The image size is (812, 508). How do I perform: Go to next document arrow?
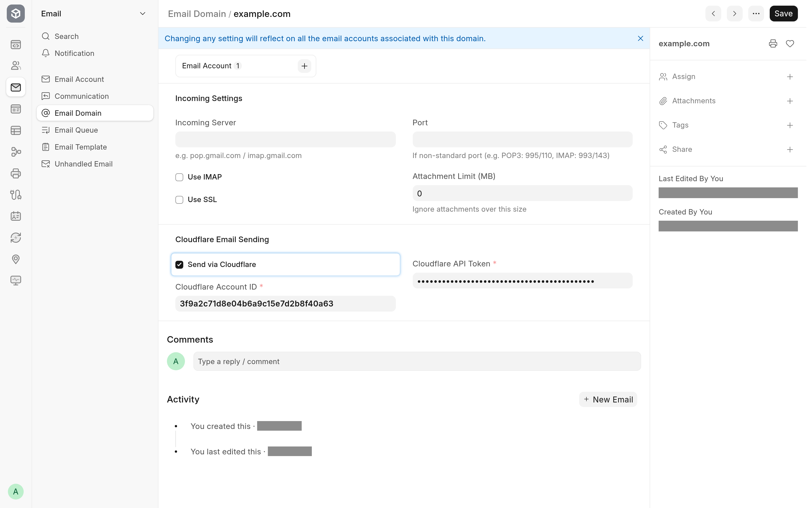point(734,14)
